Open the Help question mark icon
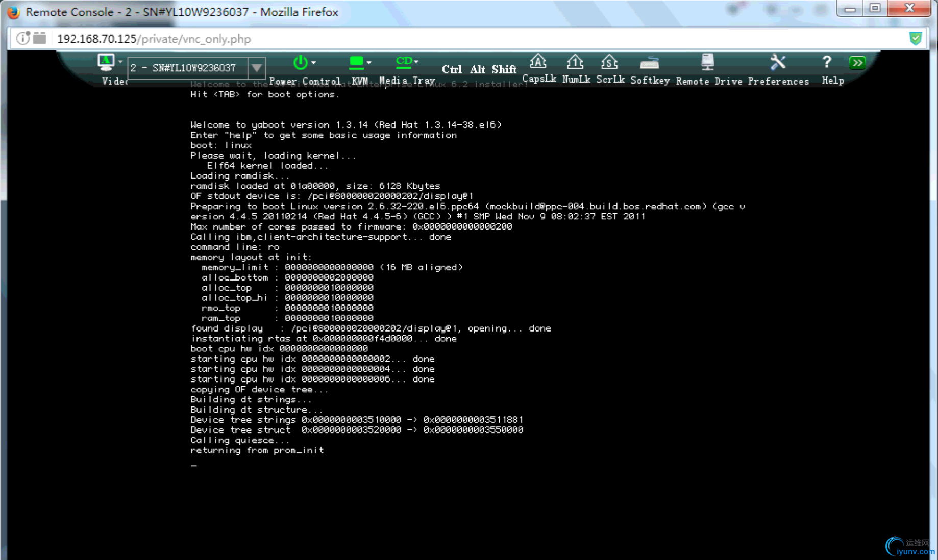The image size is (938, 560). tap(827, 62)
